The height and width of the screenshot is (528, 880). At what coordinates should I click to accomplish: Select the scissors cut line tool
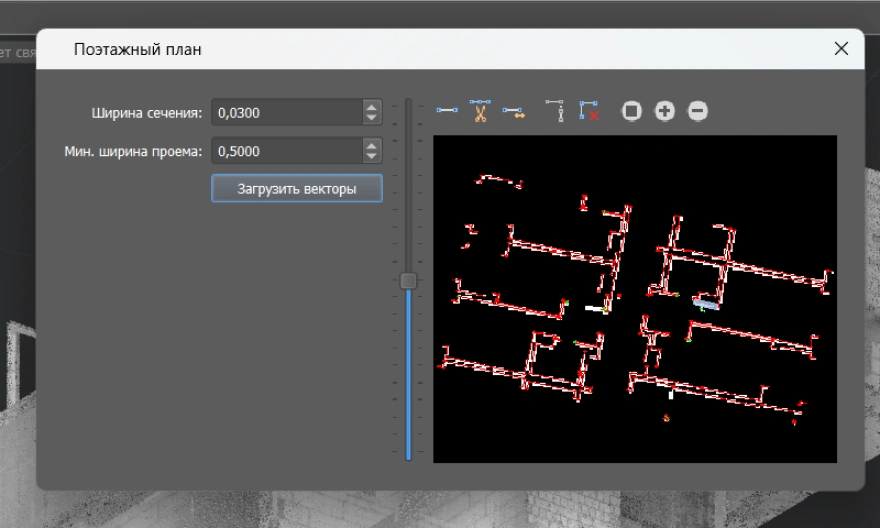pyautogui.click(x=480, y=111)
